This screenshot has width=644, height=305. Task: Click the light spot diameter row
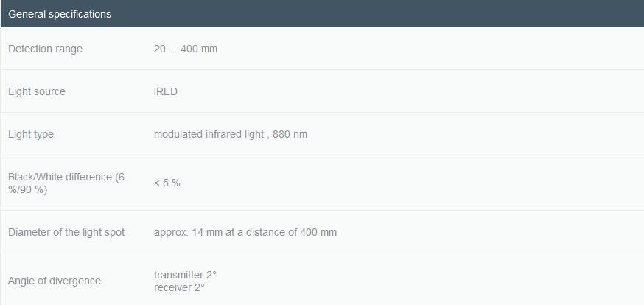322,232
